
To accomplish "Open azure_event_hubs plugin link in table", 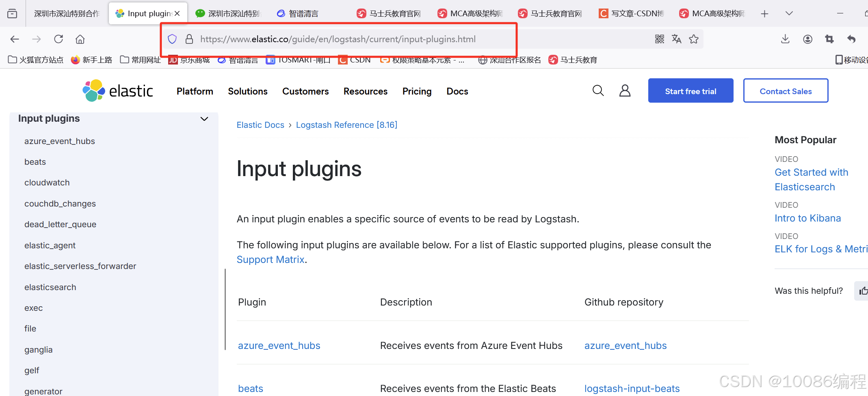I will 279,346.
